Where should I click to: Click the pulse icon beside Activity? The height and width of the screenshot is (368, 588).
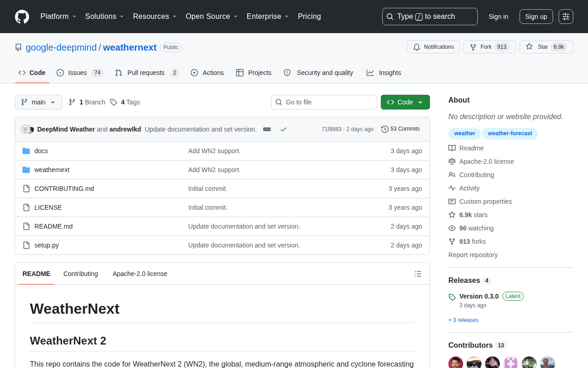coord(452,188)
